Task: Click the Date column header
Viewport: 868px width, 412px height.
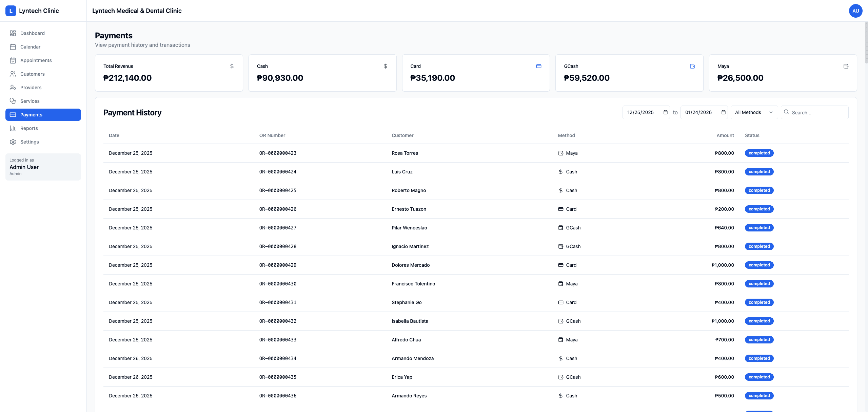Action: (114, 135)
